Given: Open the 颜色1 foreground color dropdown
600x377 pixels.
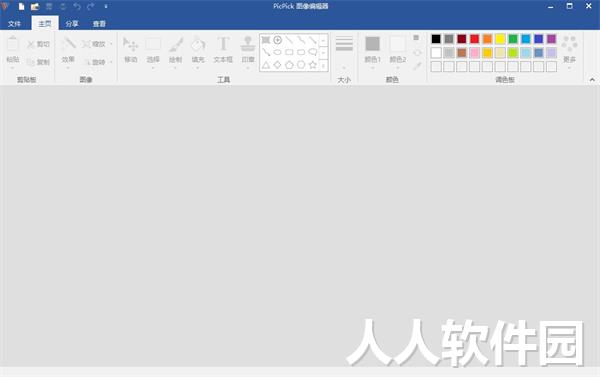Looking at the screenshot, I should tap(373, 53).
